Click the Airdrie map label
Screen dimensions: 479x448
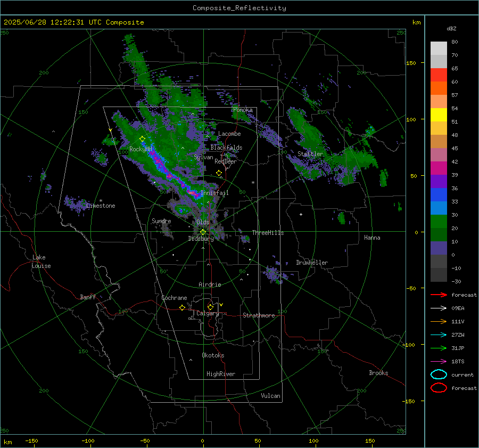pyautogui.click(x=210, y=284)
